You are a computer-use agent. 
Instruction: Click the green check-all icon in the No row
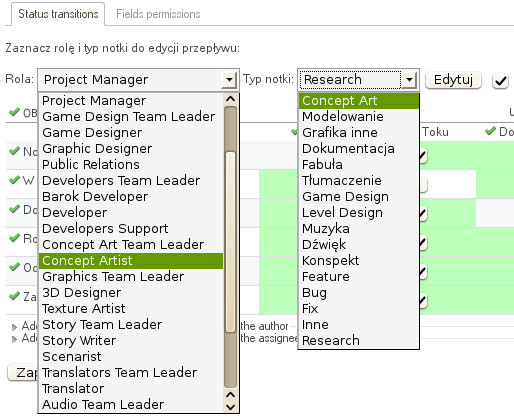(14, 151)
